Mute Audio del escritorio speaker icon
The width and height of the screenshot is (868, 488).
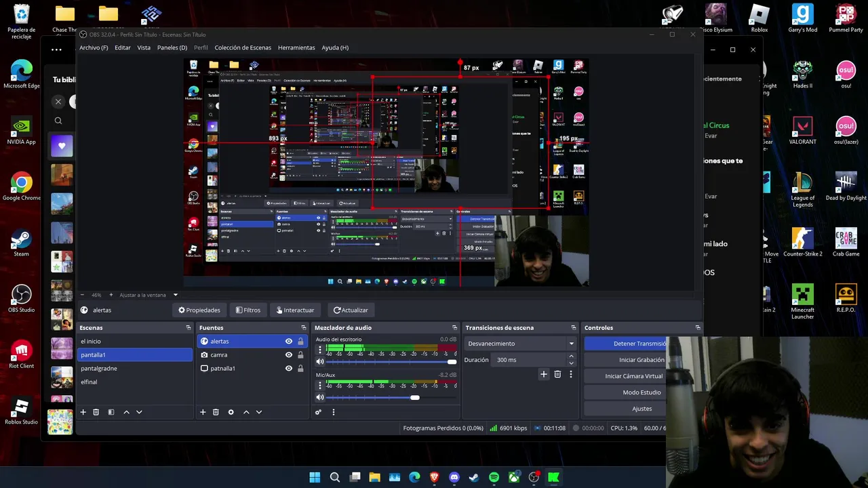pyautogui.click(x=320, y=362)
